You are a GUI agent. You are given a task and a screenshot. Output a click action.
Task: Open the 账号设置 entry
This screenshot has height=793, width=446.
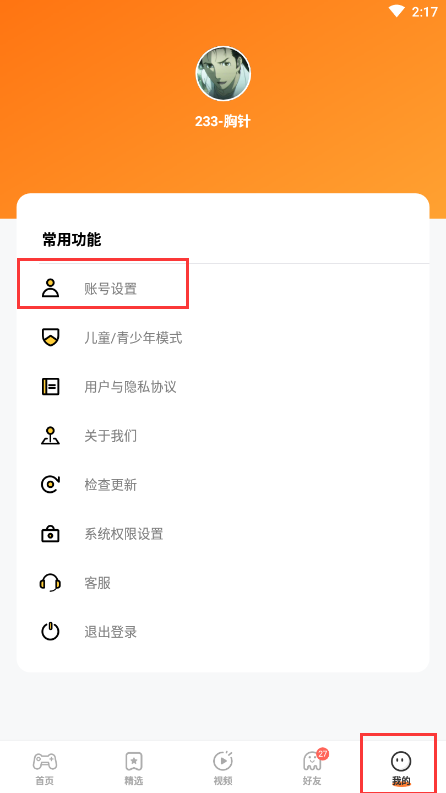tap(223, 289)
